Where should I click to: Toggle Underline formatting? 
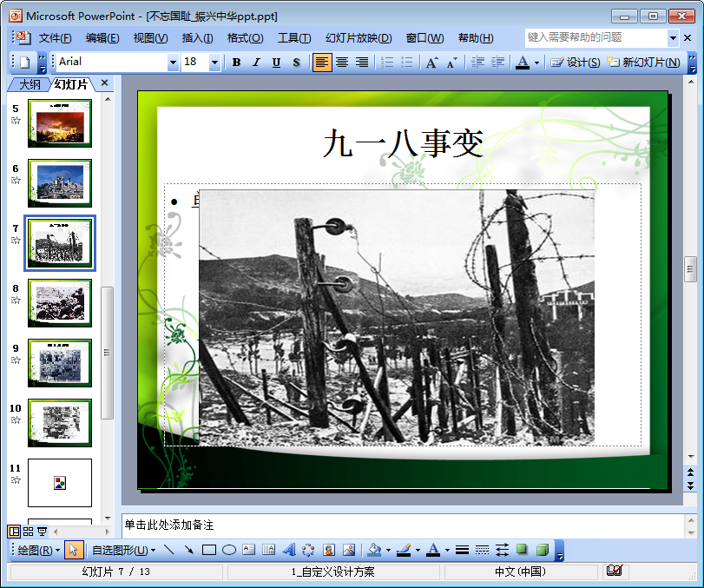276,63
